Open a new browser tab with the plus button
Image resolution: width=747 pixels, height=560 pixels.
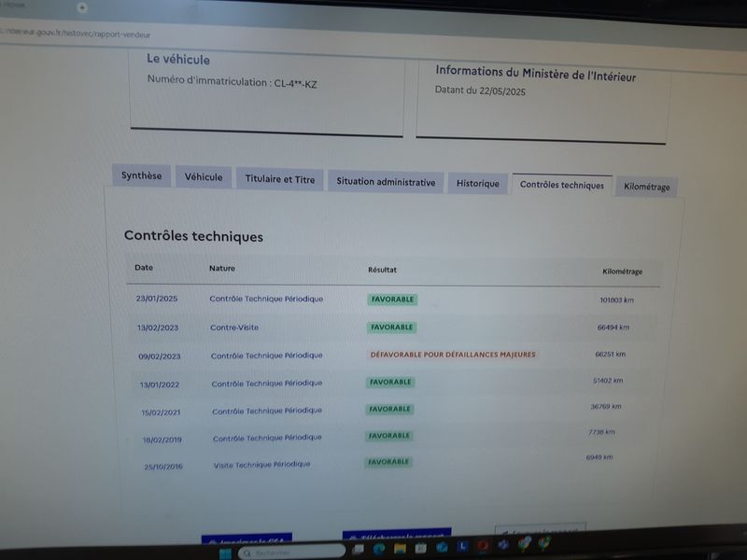click(82, 7)
